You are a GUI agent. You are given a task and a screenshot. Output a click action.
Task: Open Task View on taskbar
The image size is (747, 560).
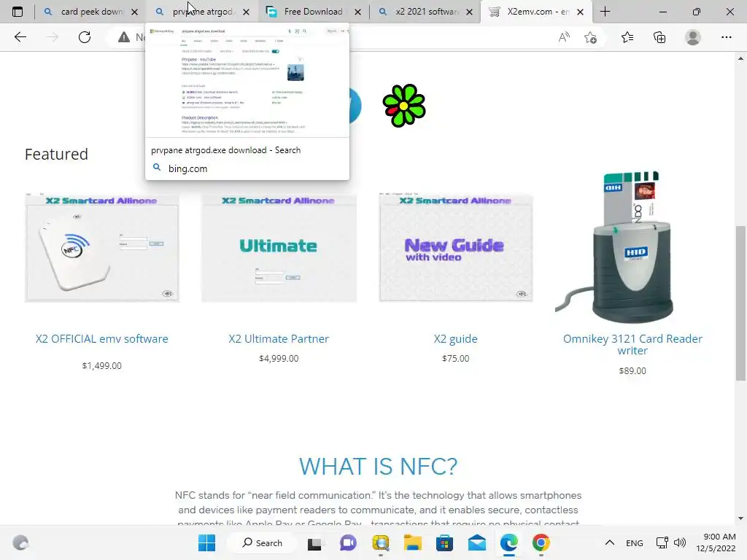tap(314, 542)
